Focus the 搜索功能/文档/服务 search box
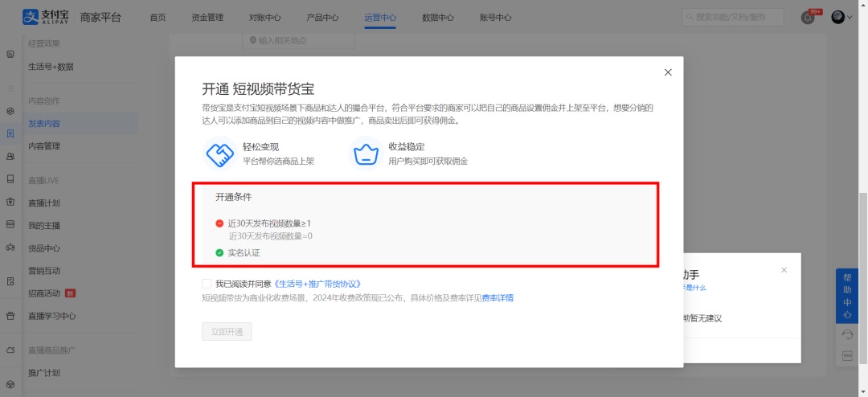Image resolution: width=868 pixels, height=397 pixels. click(733, 17)
